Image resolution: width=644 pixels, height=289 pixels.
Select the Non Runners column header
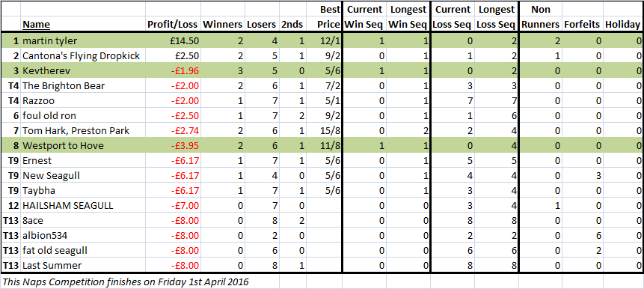pyautogui.click(x=541, y=17)
